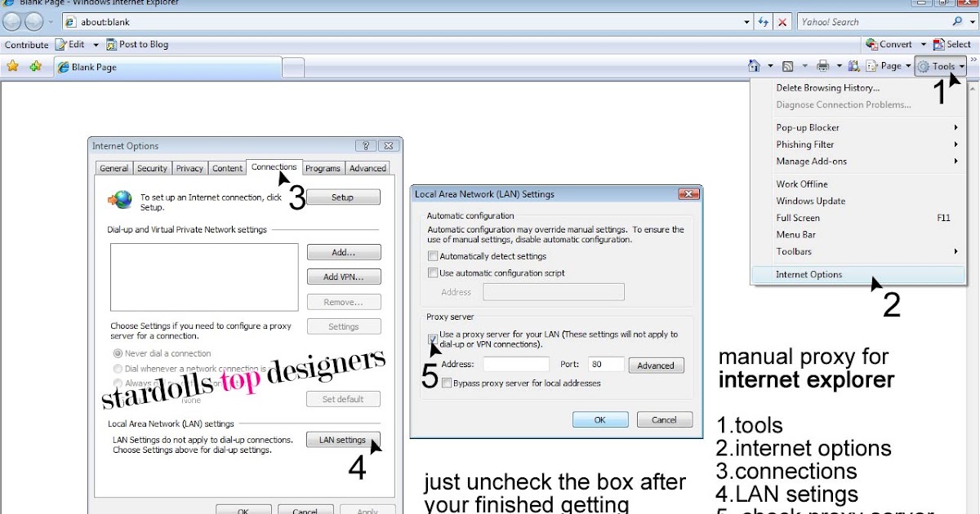Expand the Edit button dropdown arrow
The image size is (980, 514).
(x=96, y=45)
